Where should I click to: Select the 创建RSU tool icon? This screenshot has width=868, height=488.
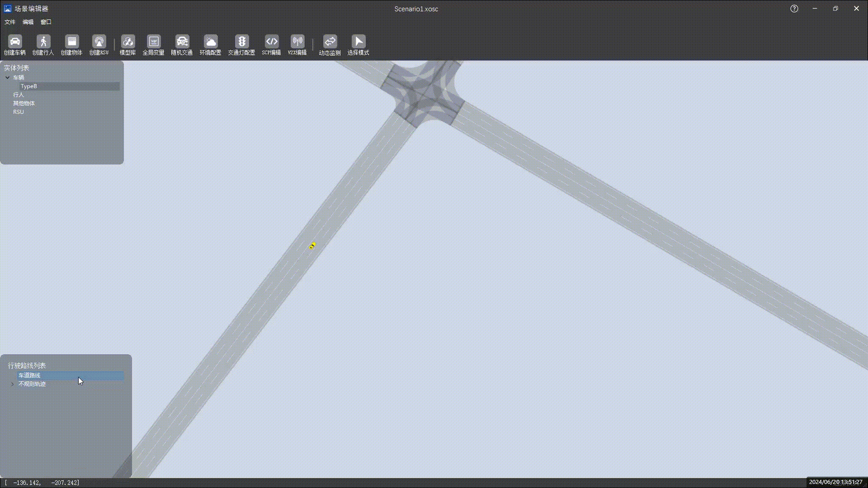tap(99, 42)
